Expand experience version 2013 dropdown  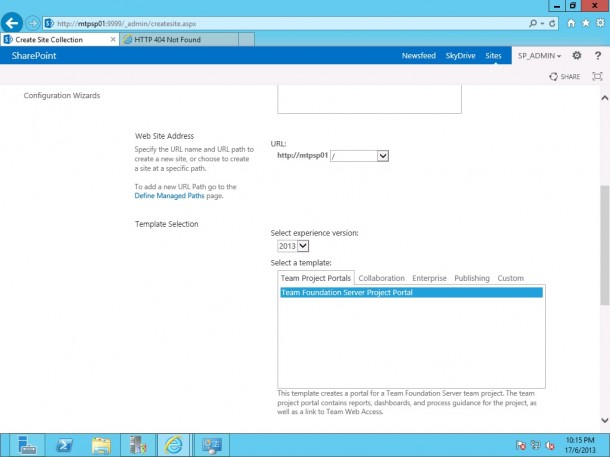[x=303, y=246]
